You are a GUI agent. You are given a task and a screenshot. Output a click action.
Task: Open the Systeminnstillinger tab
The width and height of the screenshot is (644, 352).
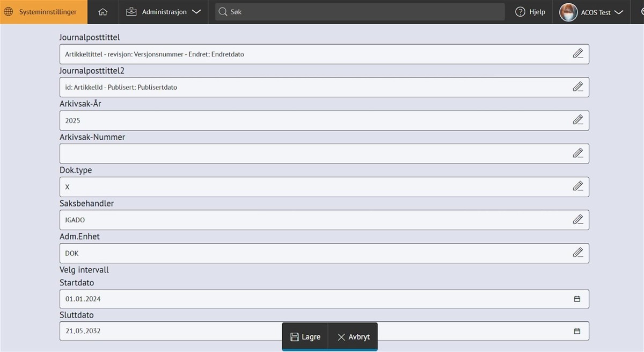point(44,12)
